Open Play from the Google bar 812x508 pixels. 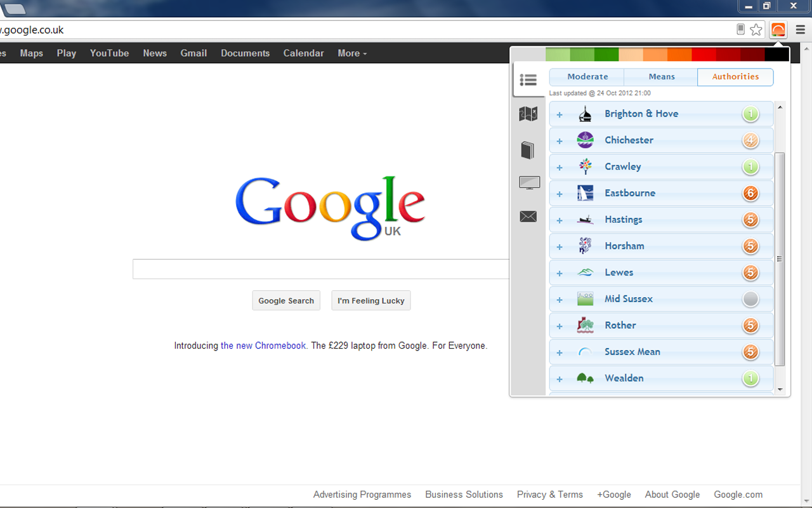coord(66,53)
